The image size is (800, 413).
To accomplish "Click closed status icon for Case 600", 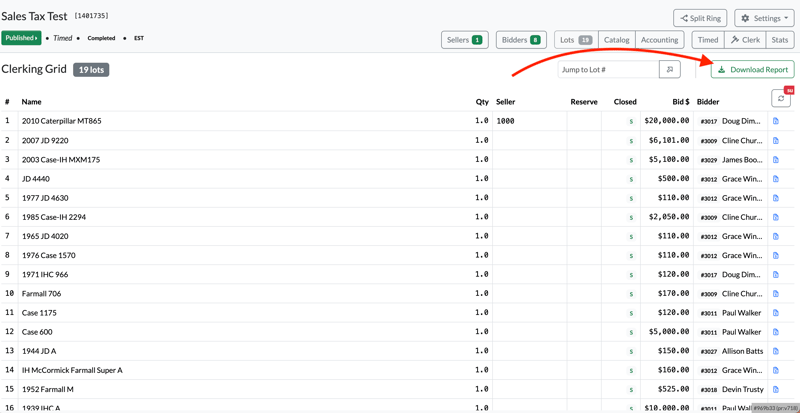I will [631, 332].
